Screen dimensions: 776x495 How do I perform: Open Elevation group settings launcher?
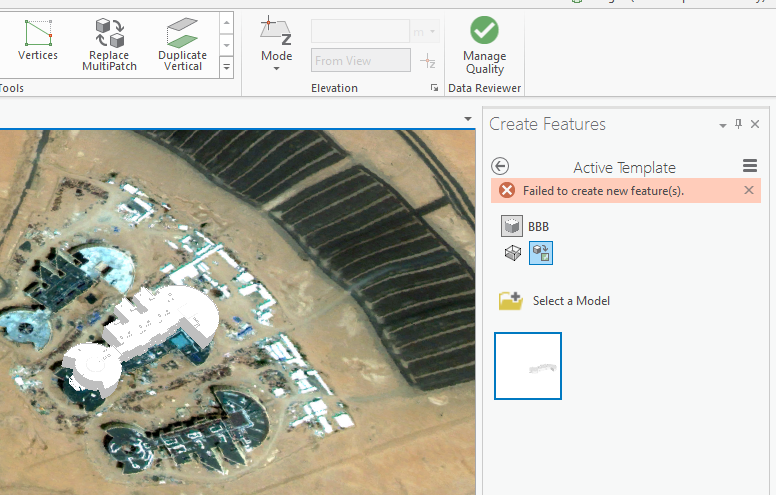(x=435, y=88)
